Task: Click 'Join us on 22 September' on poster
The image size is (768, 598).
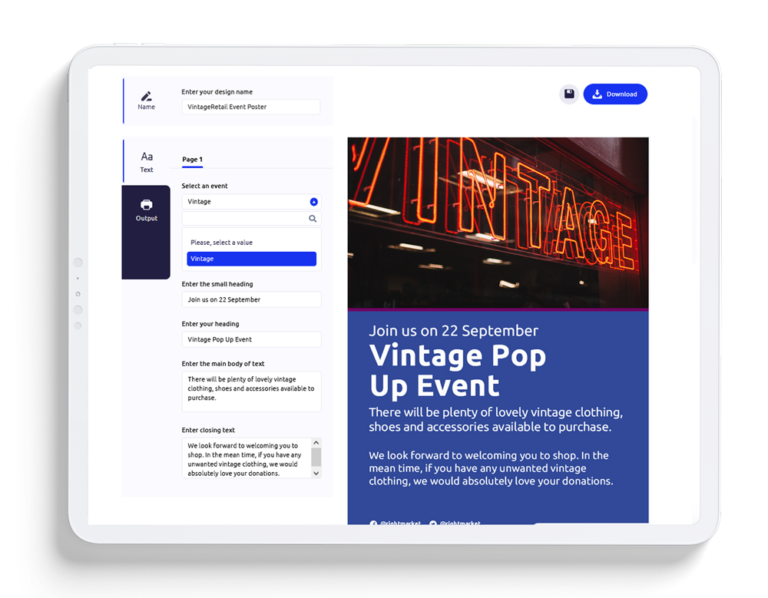Action: (x=454, y=331)
